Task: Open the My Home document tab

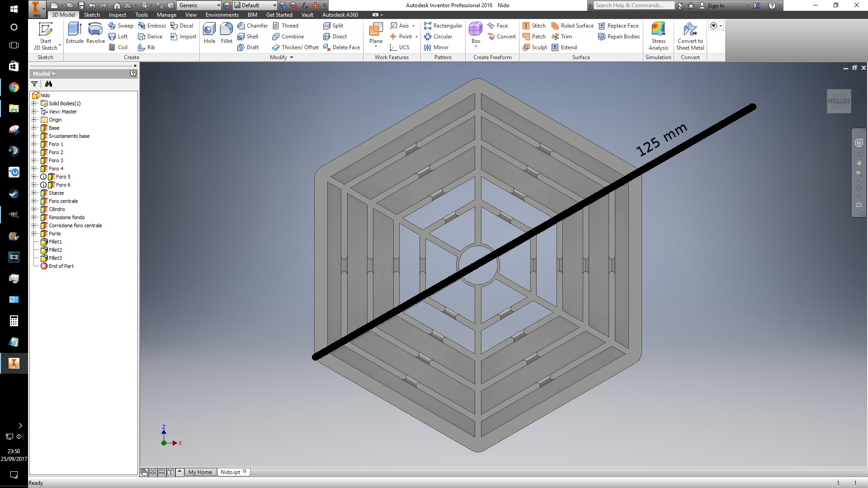Action: [200, 472]
